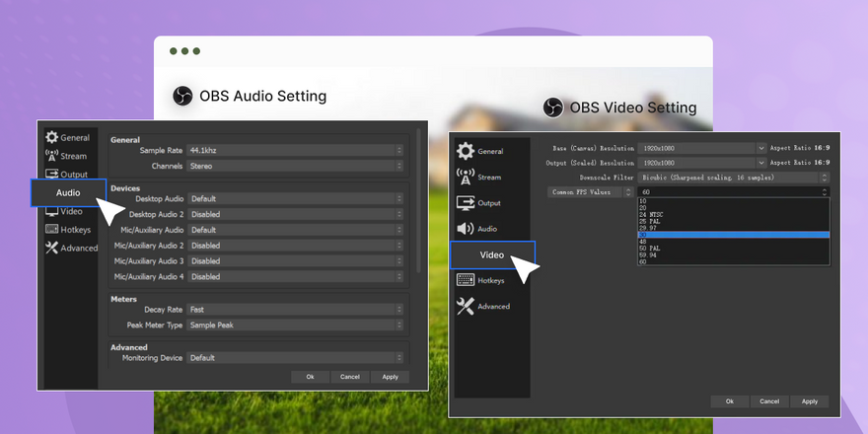Click Cancel in Video settings window
This screenshot has height=434, width=868.
769,401
